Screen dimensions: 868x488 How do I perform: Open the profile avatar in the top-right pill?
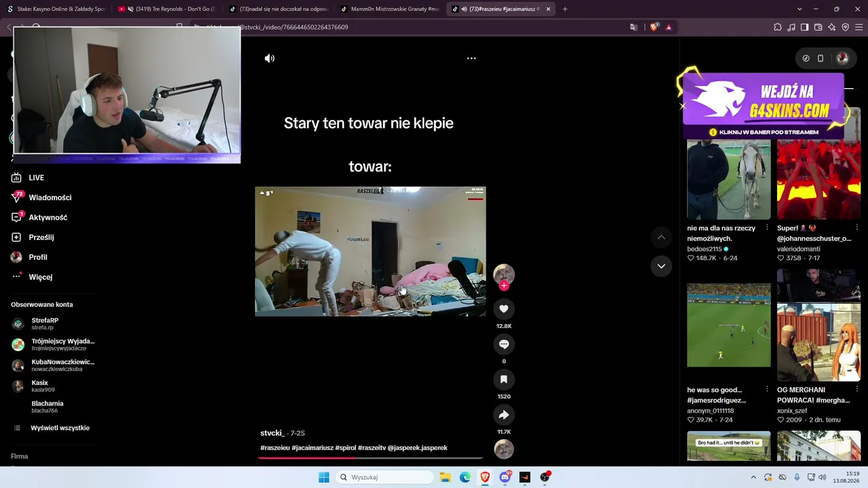pos(842,58)
